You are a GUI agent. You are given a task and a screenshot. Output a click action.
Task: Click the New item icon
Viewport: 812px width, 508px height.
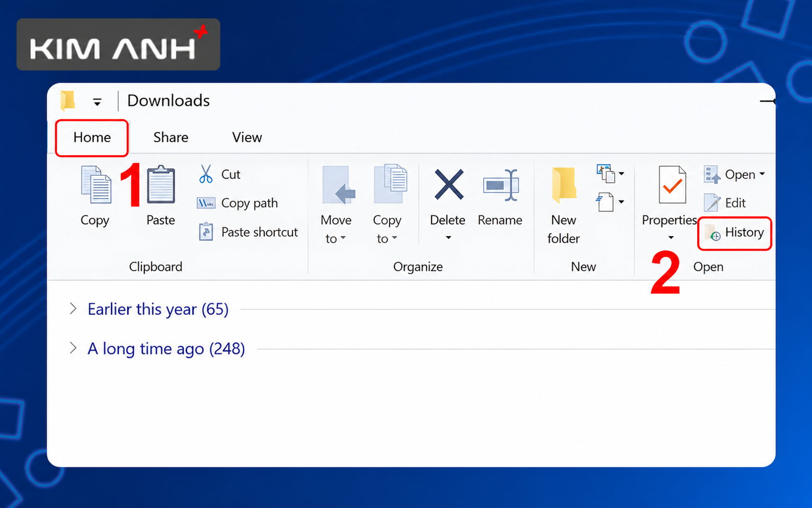[x=606, y=174]
